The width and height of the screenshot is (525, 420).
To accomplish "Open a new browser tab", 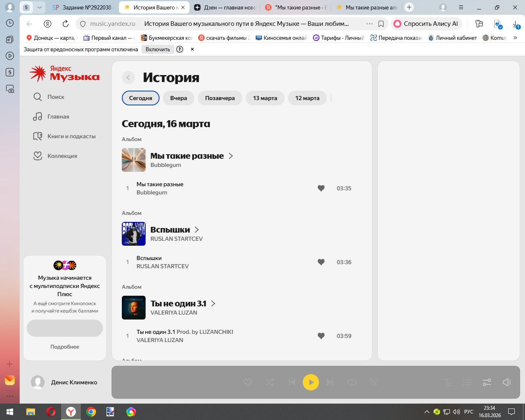I will (x=409, y=7).
